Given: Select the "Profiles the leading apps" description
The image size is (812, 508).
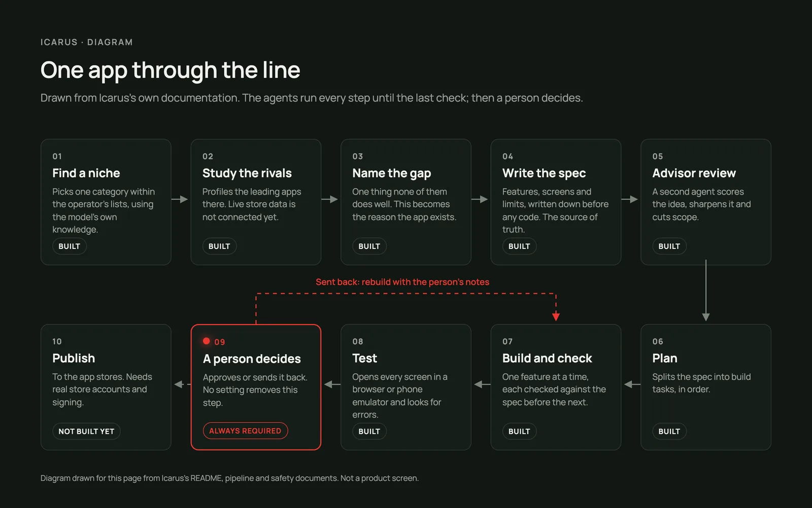Looking at the screenshot, I should 252,204.
